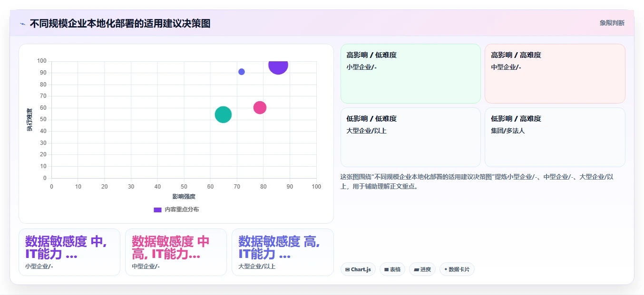Click the description paragraph starting 这张图围绕

point(477,181)
